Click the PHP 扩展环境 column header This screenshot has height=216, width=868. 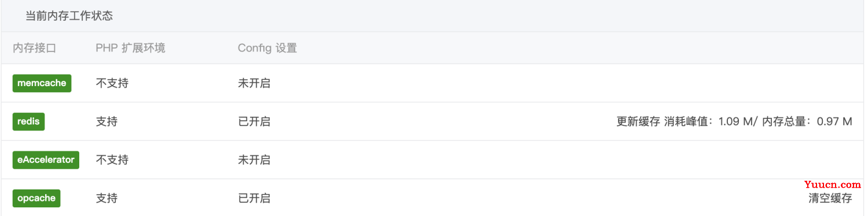tap(131, 48)
